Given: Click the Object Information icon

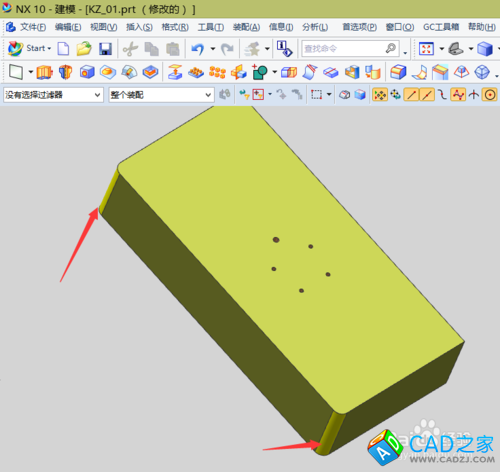Looking at the screenshot, I should pyautogui.click(x=285, y=49).
